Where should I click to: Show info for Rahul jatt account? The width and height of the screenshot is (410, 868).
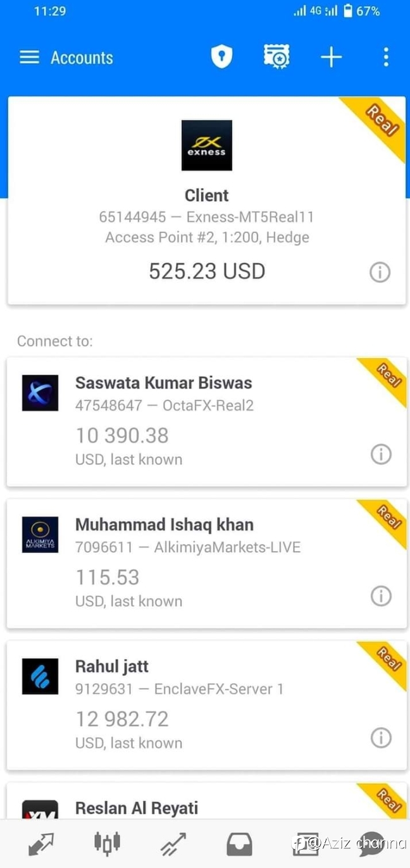[381, 738]
